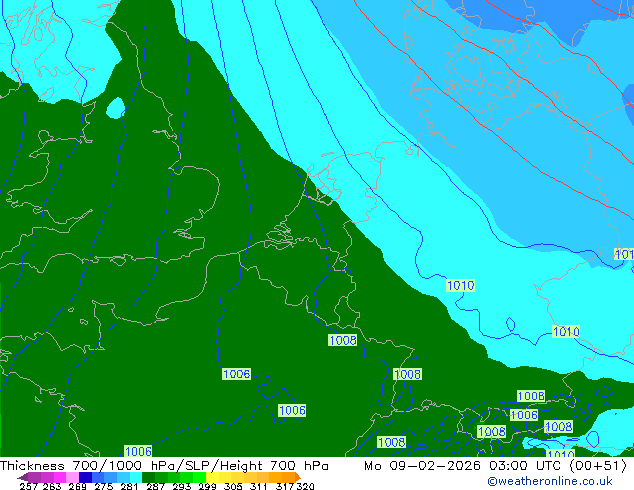Viewport: 634px width, 490px height.
Task: Click the legend value 257
Action: pos(29,486)
